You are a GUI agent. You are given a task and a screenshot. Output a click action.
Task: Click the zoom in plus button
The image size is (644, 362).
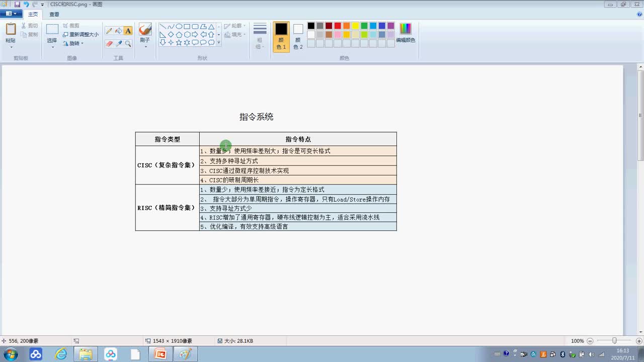click(639, 340)
